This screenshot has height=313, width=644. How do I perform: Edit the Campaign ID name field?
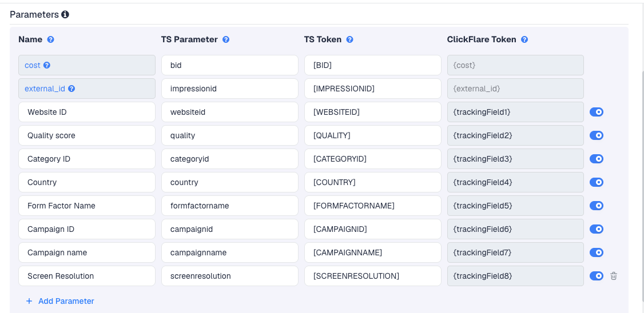[87, 229]
